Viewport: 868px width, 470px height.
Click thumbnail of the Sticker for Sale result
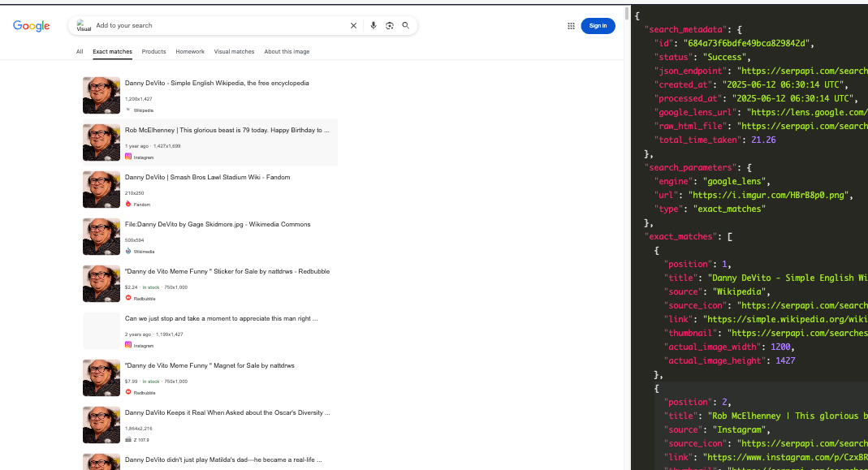[101, 283]
